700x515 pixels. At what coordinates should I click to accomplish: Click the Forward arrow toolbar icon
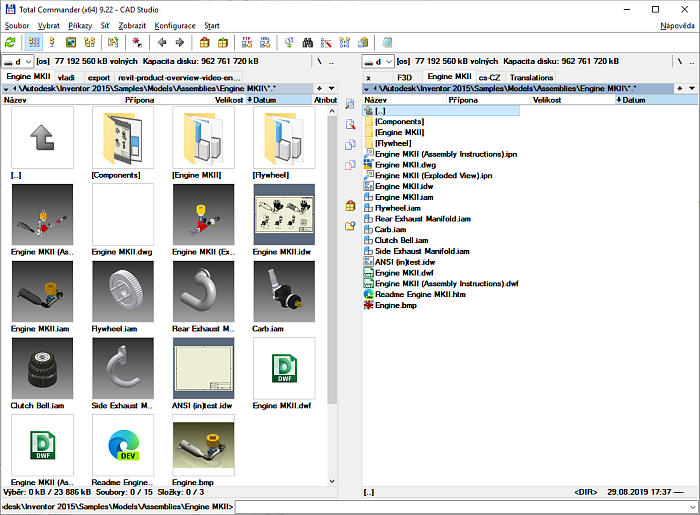click(x=180, y=42)
